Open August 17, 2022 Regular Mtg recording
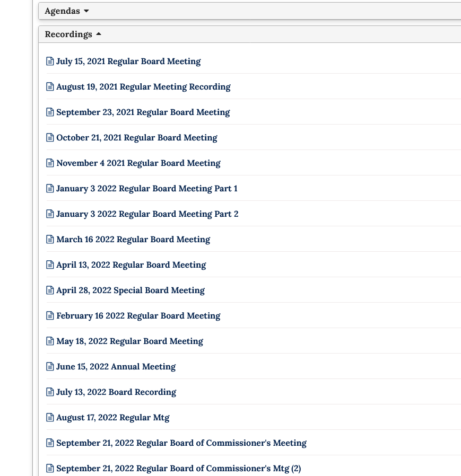 (x=113, y=418)
